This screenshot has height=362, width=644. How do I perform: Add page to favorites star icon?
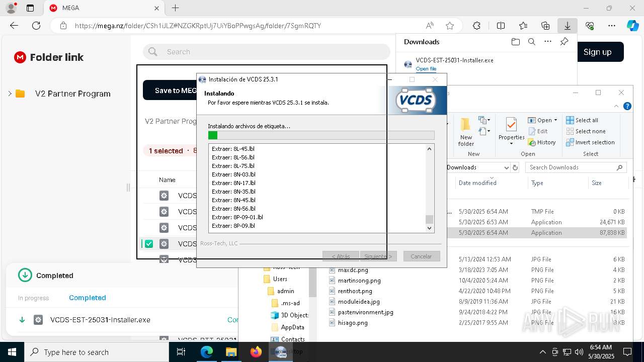pos(450,26)
